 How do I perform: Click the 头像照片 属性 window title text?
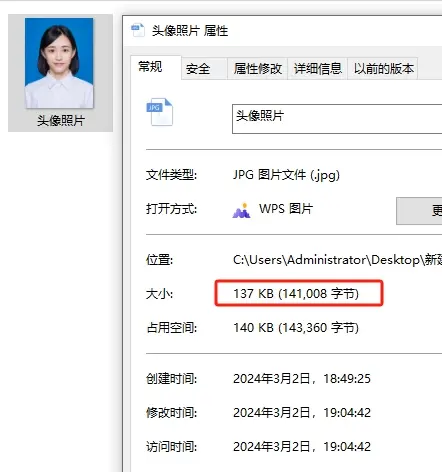click(x=190, y=31)
